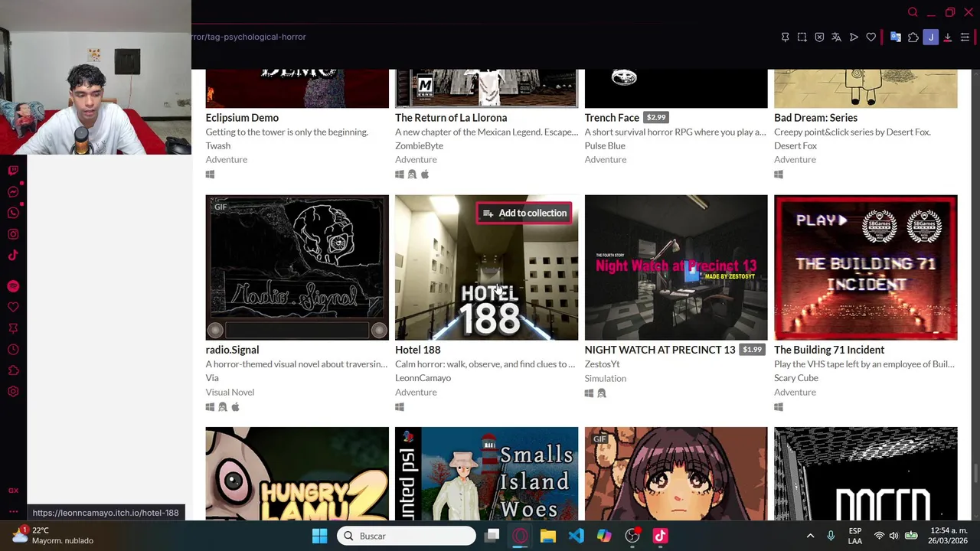Open the weather widget showing 22°C
The image size is (980, 551).
tap(54, 535)
